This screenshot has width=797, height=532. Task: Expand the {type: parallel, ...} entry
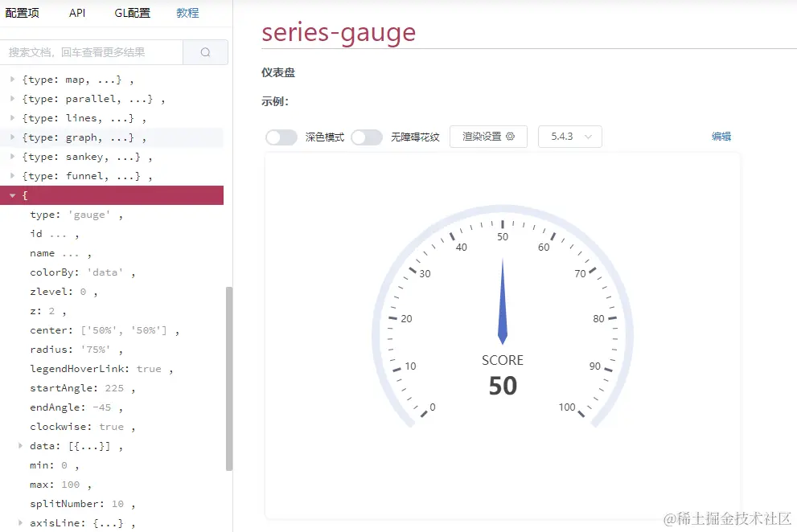point(12,99)
